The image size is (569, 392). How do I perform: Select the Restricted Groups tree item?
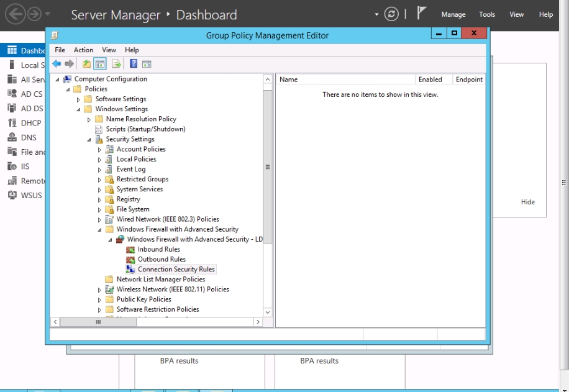click(142, 180)
